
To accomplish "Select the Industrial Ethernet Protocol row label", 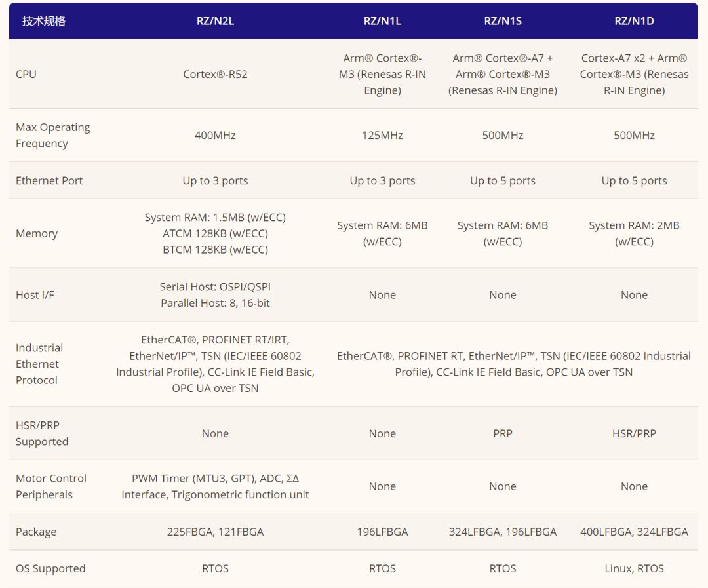I will (39, 364).
